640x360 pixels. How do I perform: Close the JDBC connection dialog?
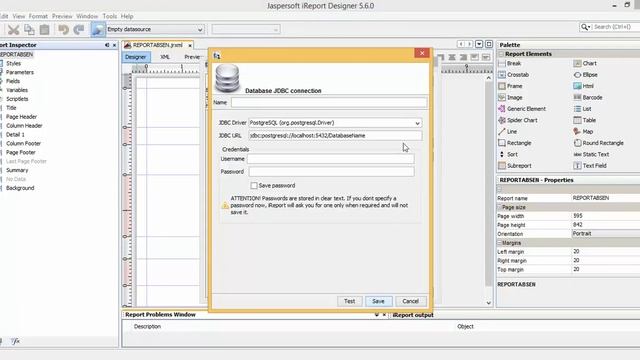422,53
